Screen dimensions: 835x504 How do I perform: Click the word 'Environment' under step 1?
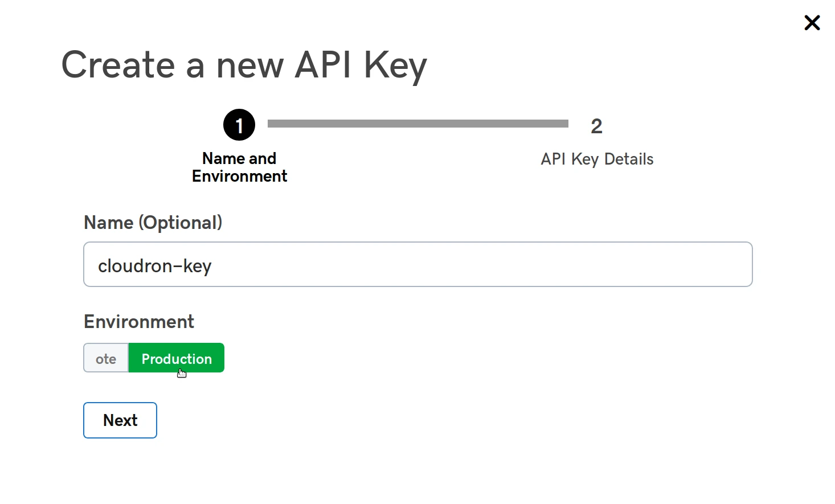[239, 176]
